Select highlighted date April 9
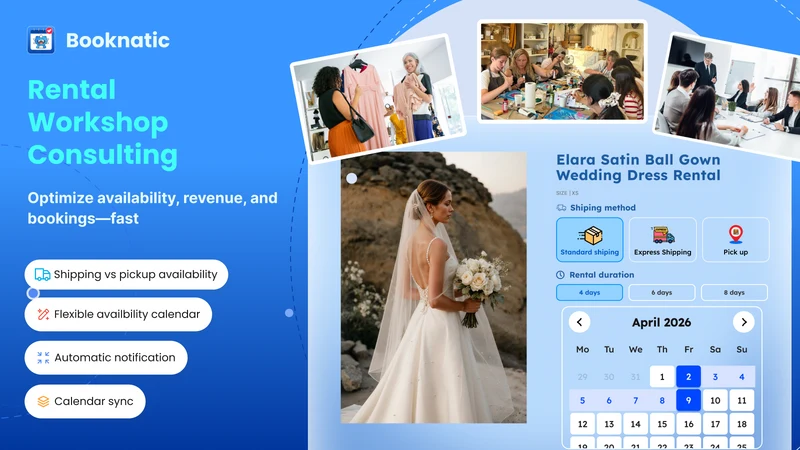This screenshot has height=450, width=800. coord(689,401)
